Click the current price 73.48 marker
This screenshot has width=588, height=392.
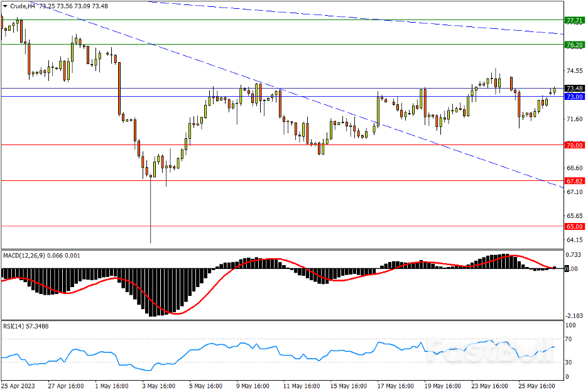[x=575, y=89]
